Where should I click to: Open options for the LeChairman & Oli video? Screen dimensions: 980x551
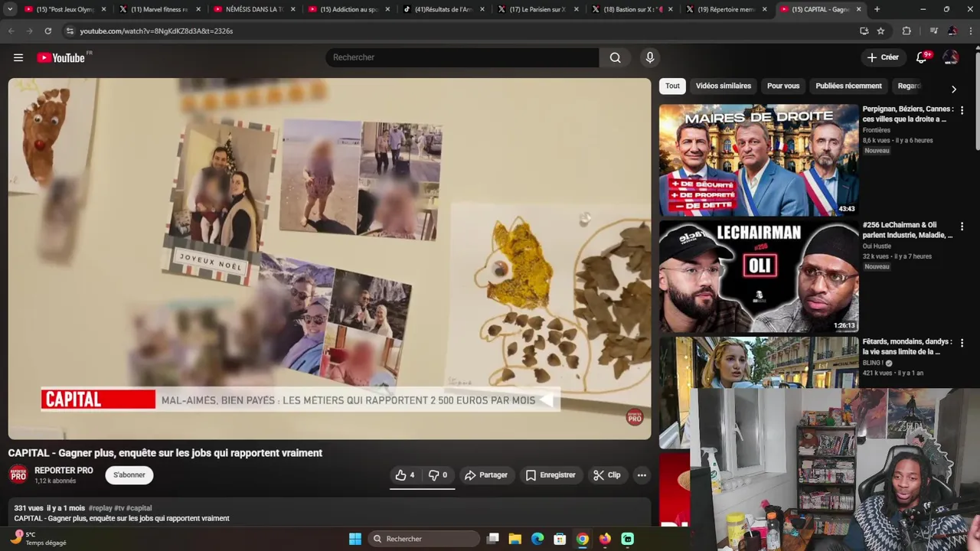(962, 227)
